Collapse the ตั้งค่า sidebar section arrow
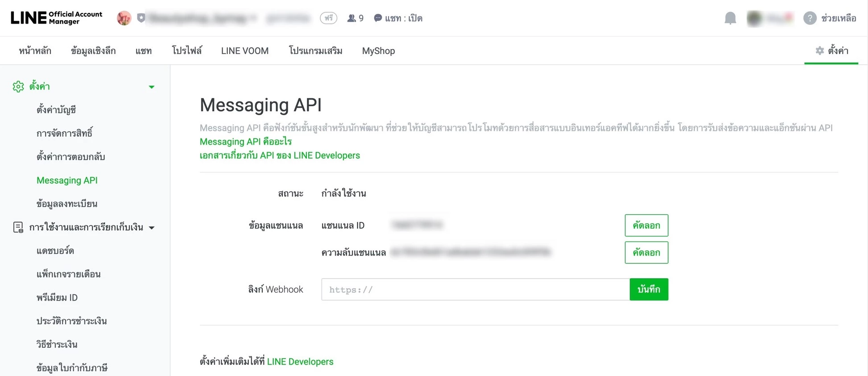This screenshot has height=376, width=868. click(x=152, y=87)
